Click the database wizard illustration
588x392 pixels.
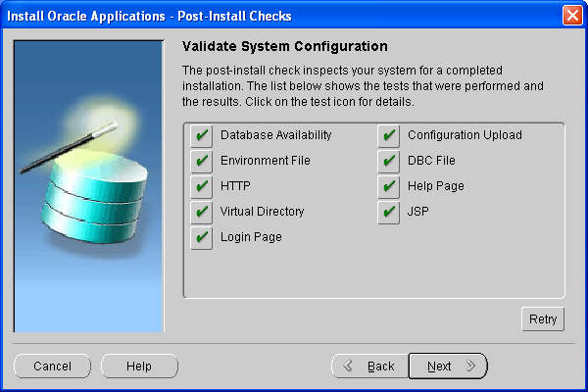(89, 186)
